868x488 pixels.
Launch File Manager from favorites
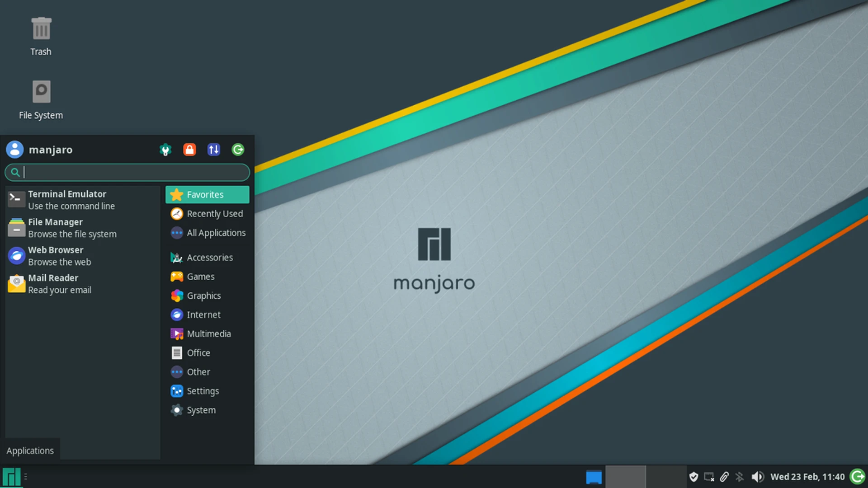83,228
